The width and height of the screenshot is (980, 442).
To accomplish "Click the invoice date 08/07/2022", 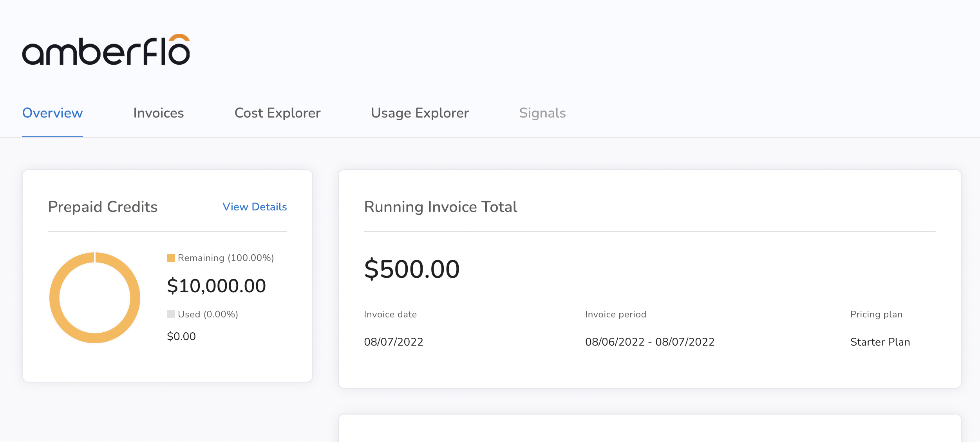I will (393, 342).
